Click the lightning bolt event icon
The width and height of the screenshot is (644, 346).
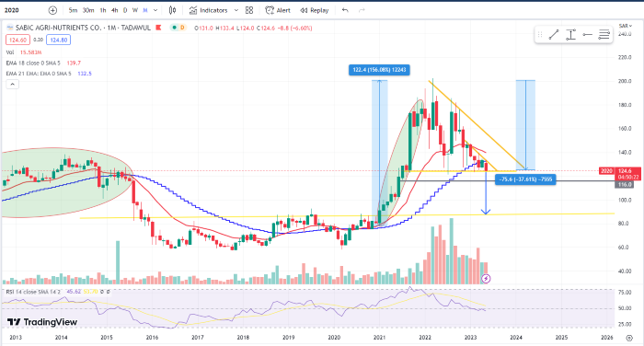point(486,279)
